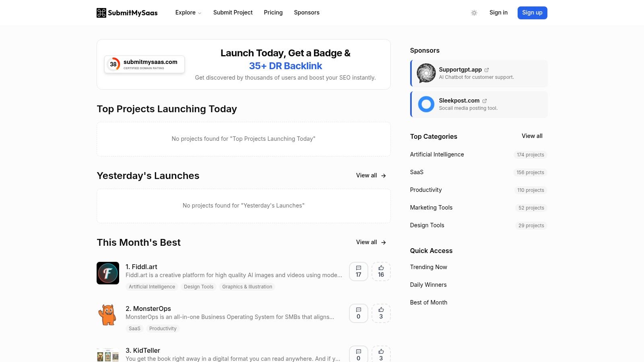644x362 pixels.
Task: Open the Fiddl.art project logo
Action: pos(108,273)
